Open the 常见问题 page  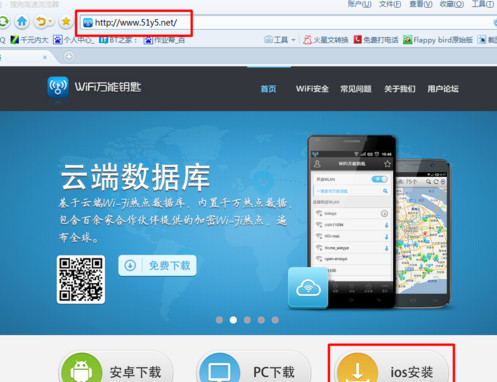pyautogui.click(x=356, y=89)
